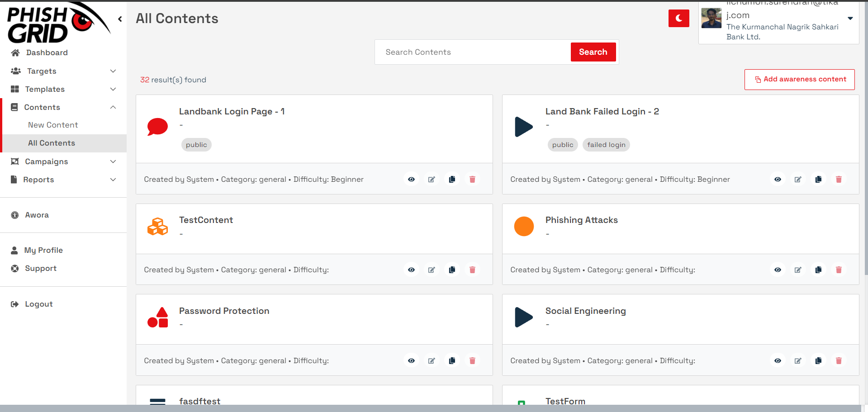
Task: Duplicate the Social Engineering content
Action: (x=818, y=360)
